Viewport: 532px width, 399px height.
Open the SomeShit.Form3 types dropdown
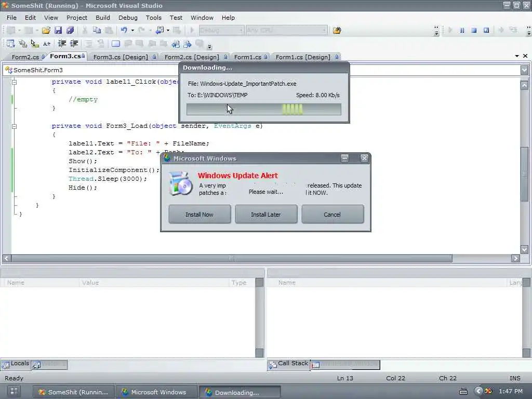pyautogui.click(x=525, y=70)
